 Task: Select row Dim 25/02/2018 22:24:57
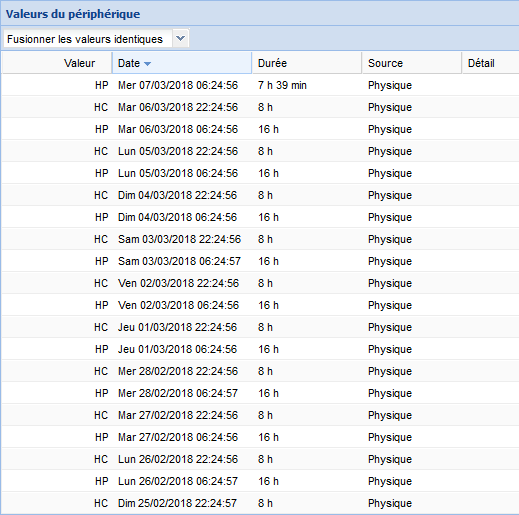pyautogui.click(x=260, y=503)
